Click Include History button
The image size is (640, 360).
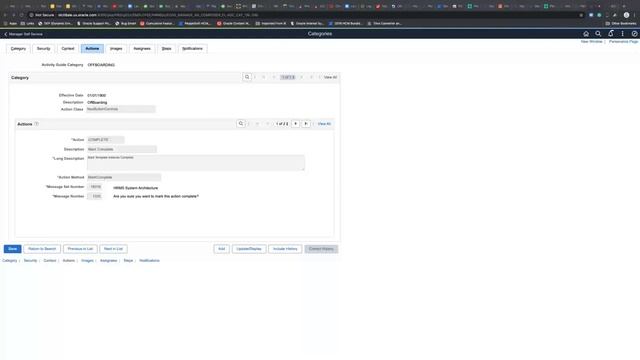pyautogui.click(x=285, y=249)
